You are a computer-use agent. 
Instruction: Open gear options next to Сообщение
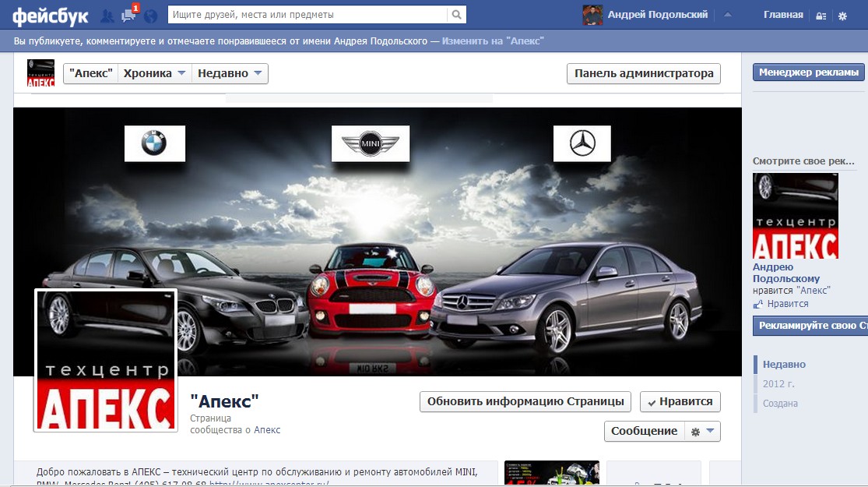tap(702, 432)
